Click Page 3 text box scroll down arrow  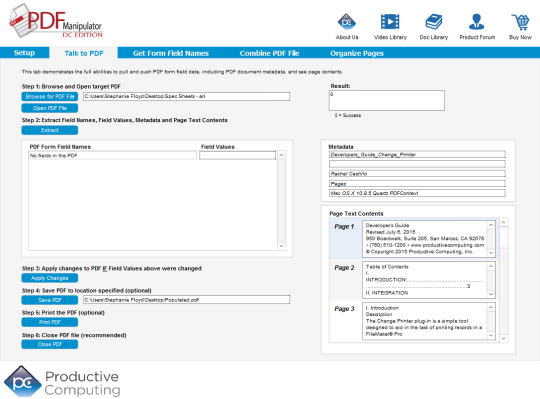[491, 335]
